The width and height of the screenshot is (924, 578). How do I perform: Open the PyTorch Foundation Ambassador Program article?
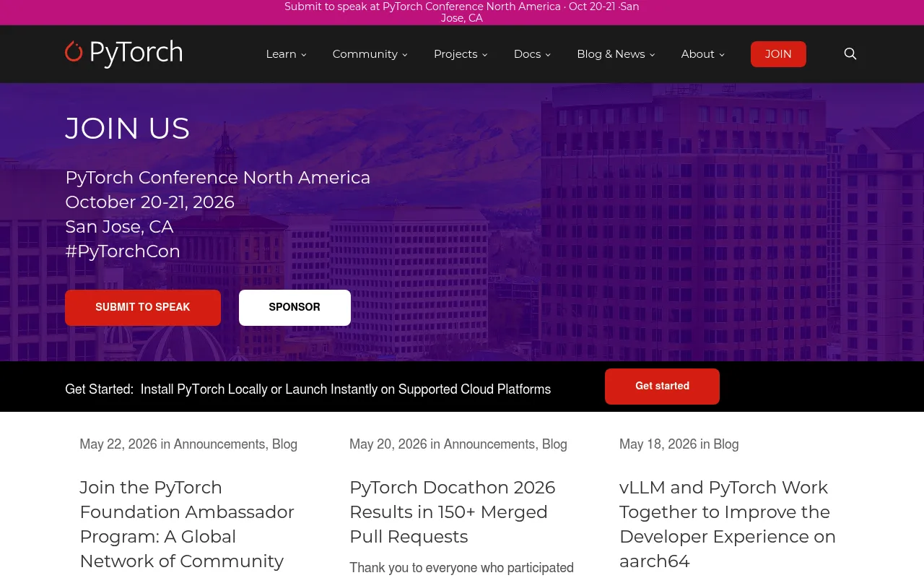click(187, 525)
